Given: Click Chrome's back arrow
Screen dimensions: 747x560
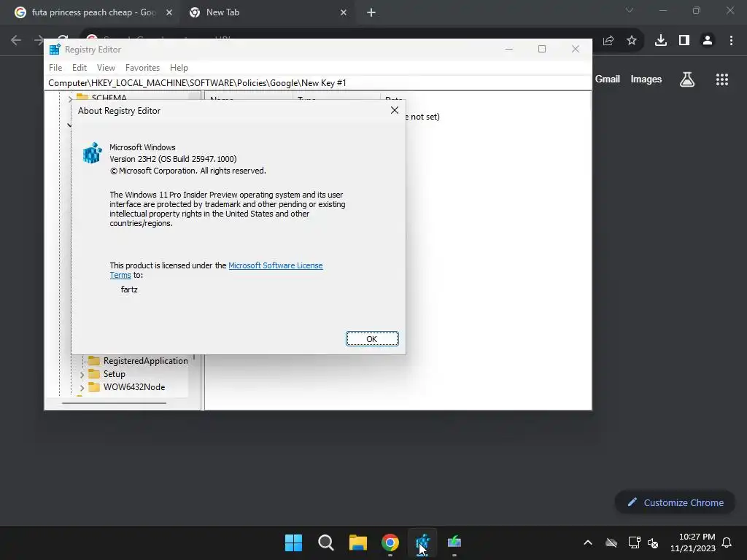Looking at the screenshot, I should 16,41.
